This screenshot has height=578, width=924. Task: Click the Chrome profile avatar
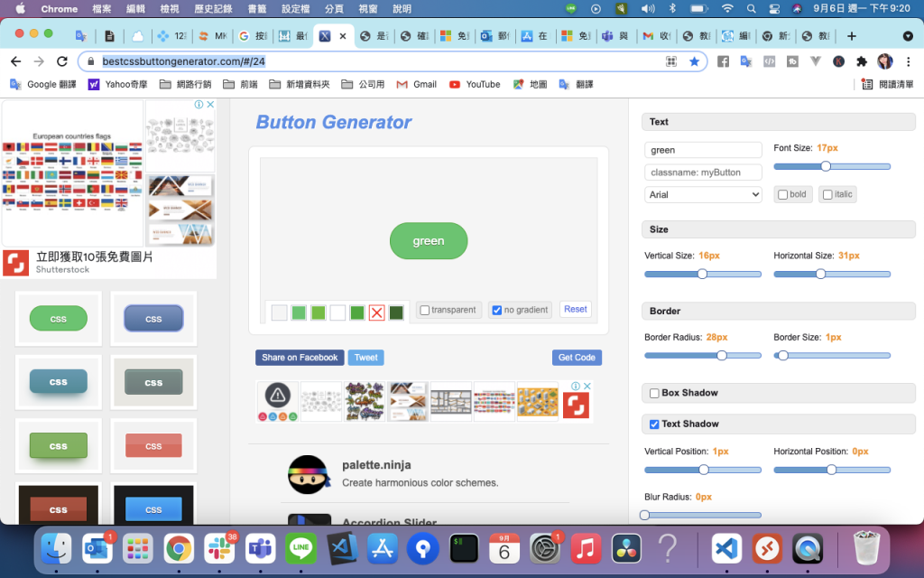(885, 61)
